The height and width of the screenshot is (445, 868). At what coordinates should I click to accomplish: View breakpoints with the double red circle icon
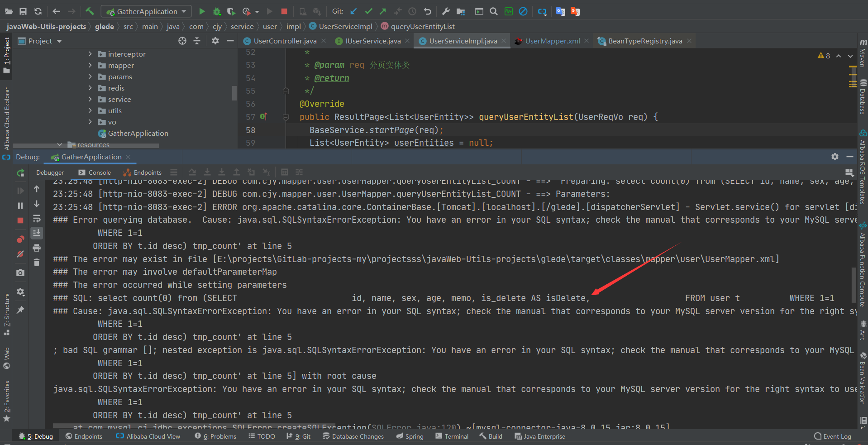point(20,239)
